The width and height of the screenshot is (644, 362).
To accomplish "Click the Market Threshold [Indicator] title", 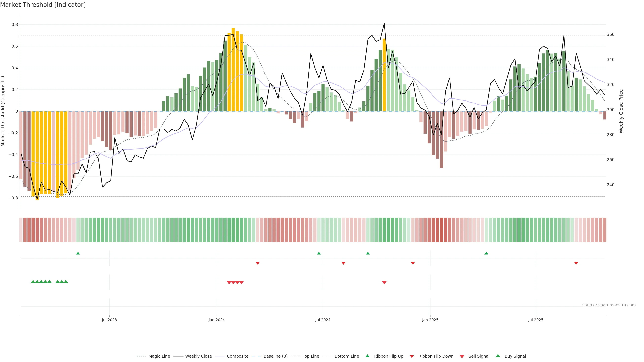I will pos(43,5).
